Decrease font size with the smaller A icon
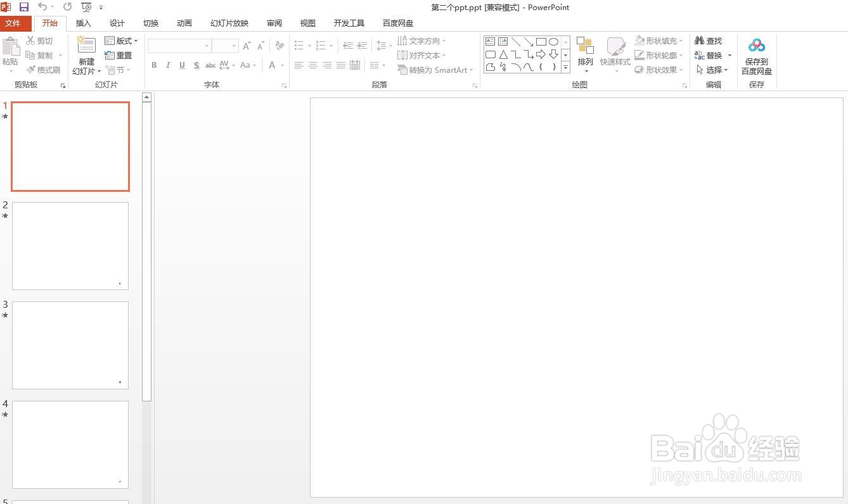The image size is (848, 504). coord(260,46)
